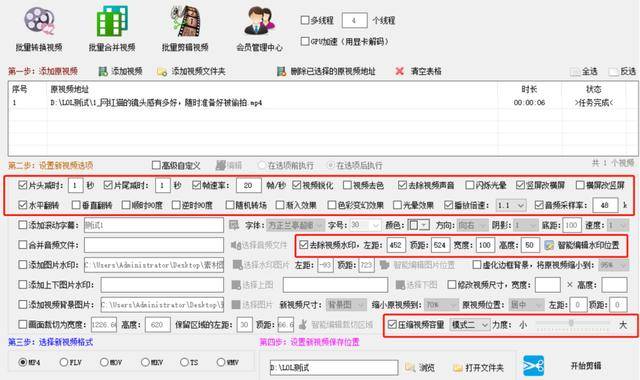The width and height of the screenshot is (640, 380).
Task: Select the TS format radio button
Action: pos(184,362)
